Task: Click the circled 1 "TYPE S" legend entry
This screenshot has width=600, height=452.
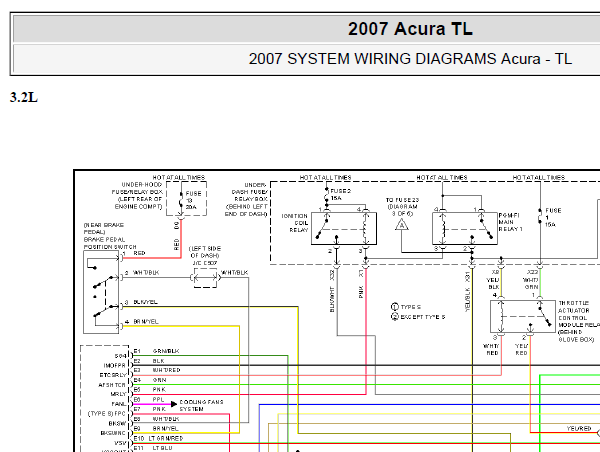Action: click(x=406, y=307)
